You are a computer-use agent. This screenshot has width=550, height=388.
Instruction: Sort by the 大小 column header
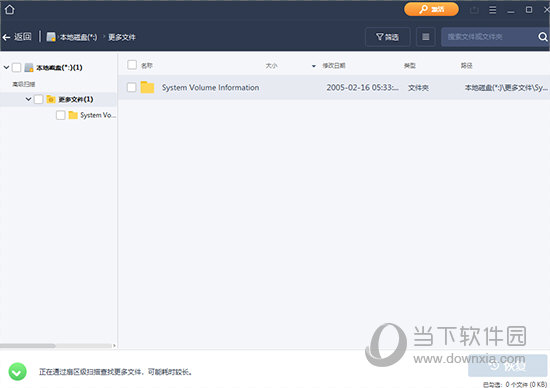(271, 66)
